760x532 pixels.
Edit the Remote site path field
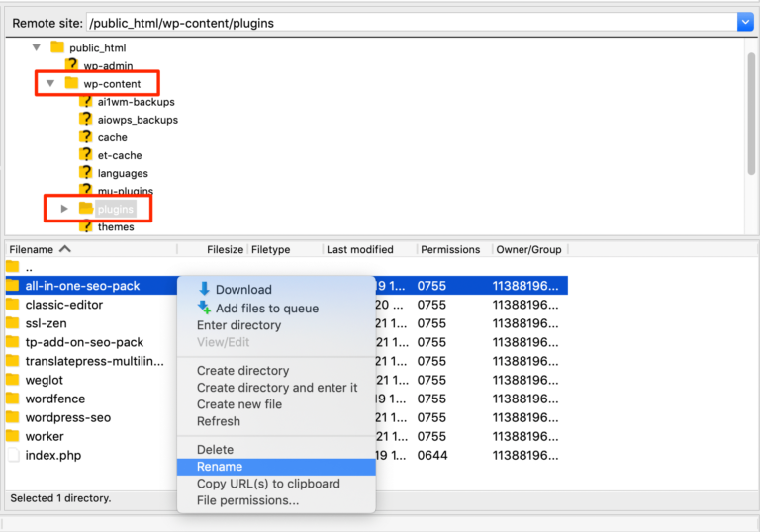412,23
